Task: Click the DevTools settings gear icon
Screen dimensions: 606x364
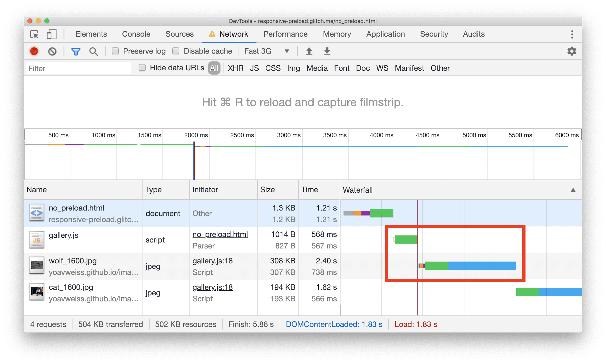Action: pos(572,51)
